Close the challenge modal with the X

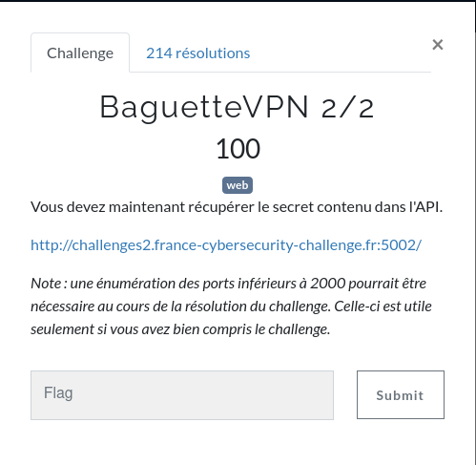coord(438,45)
